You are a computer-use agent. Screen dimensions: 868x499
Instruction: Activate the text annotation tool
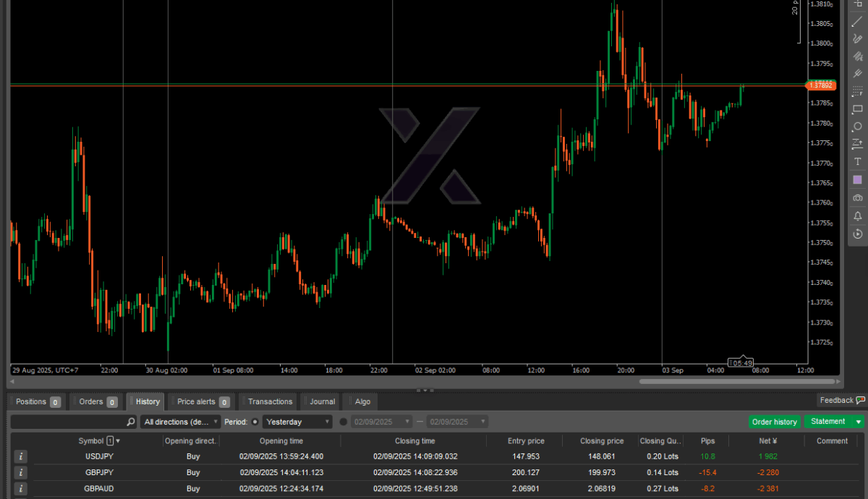click(x=857, y=162)
